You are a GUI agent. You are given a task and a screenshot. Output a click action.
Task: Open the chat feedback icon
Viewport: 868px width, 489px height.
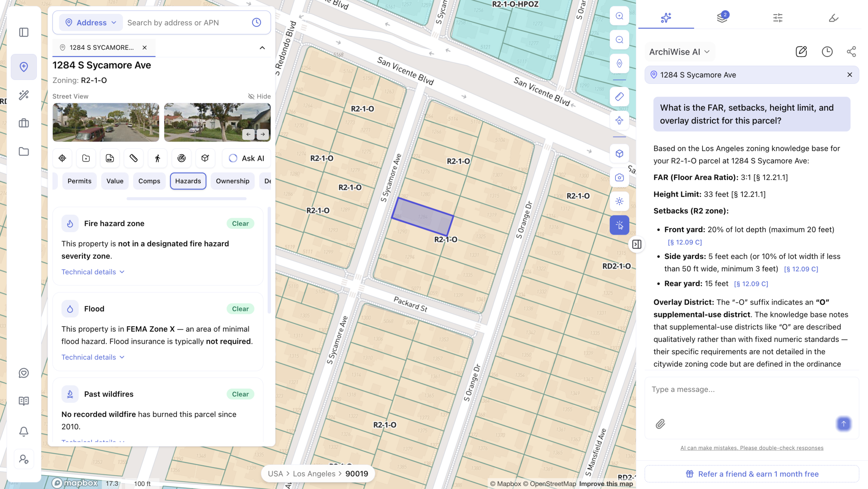(x=24, y=373)
